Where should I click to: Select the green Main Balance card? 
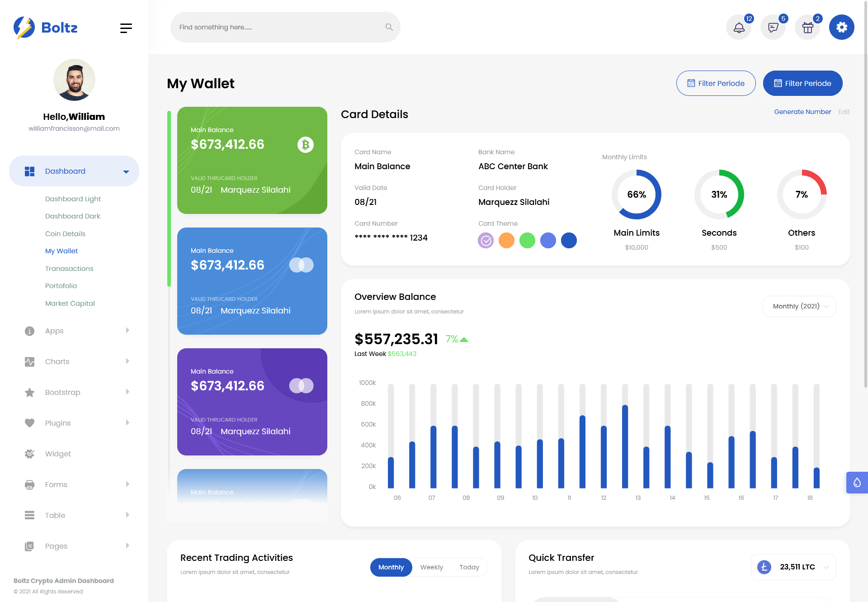pyautogui.click(x=252, y=160)
